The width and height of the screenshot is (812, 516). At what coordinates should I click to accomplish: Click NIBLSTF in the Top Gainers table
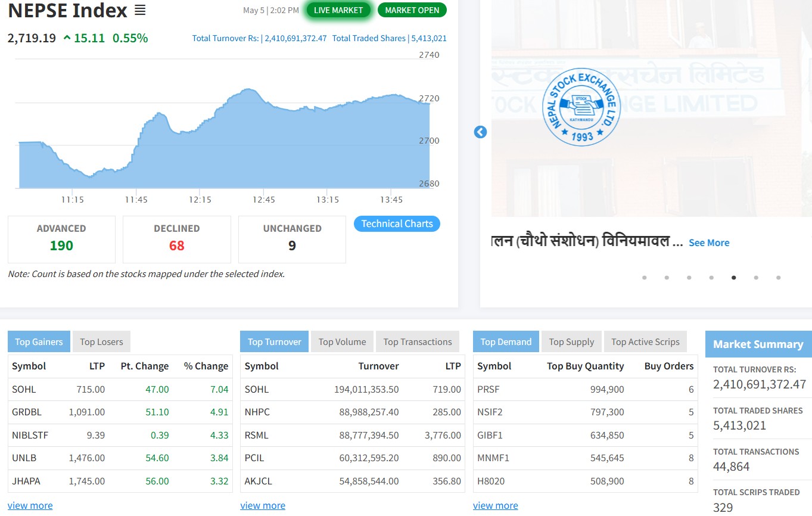coord(30,435)
